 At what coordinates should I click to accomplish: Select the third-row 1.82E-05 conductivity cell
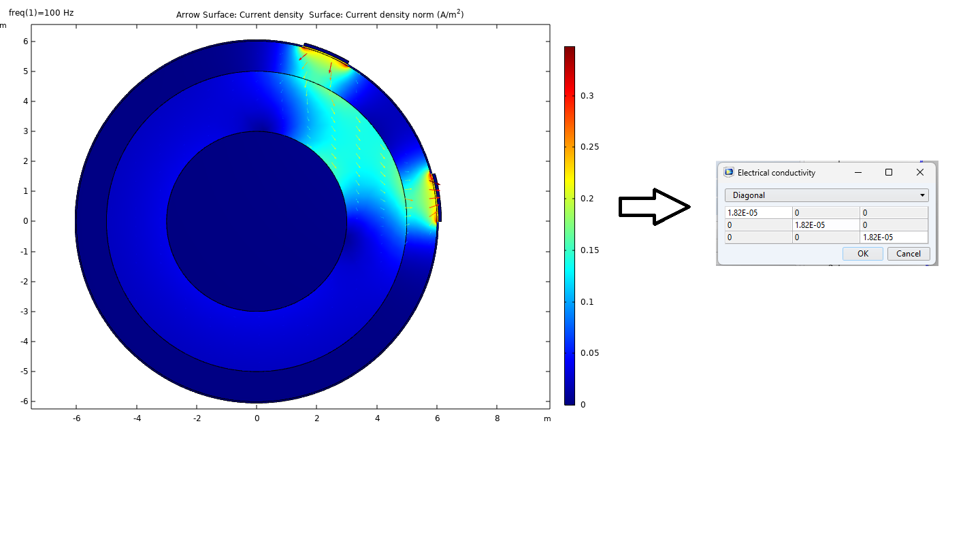tap(894, 237)
